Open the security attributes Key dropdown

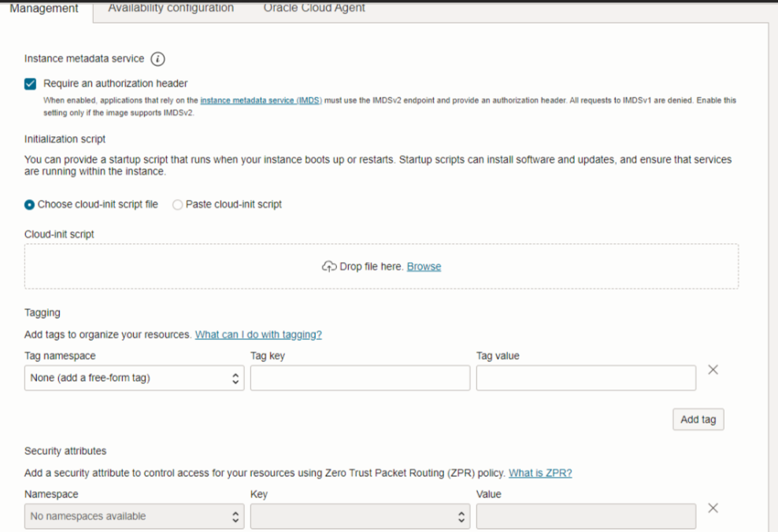coord(360,516)
